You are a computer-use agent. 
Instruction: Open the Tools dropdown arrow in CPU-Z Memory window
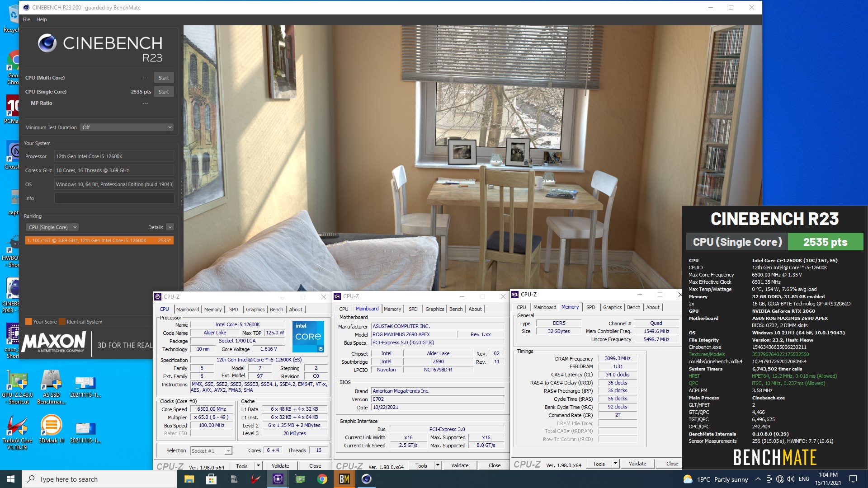coord(615,464)
